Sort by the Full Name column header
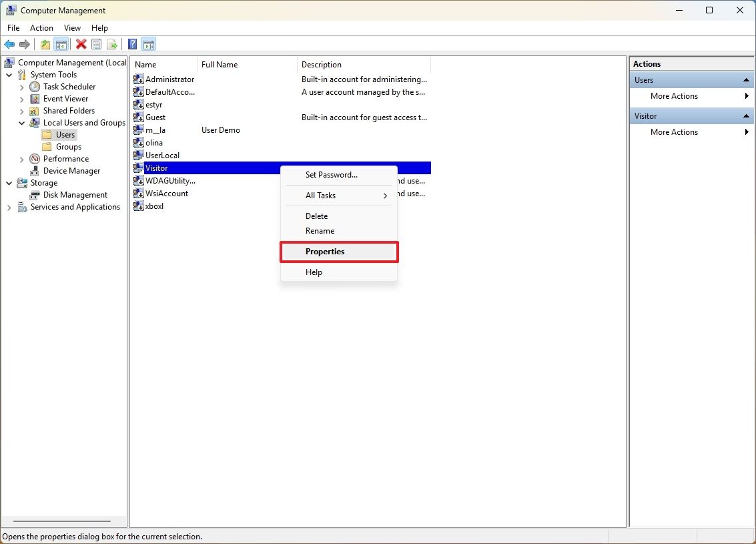The width and height of the screenshot is (756, 544). point(247,65)
